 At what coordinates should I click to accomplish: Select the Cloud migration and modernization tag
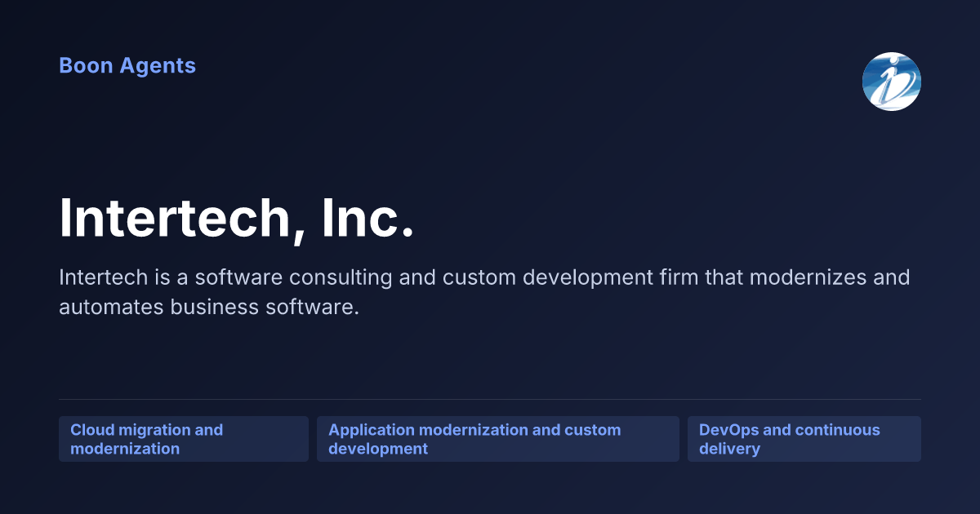click(x=184, y=439)
